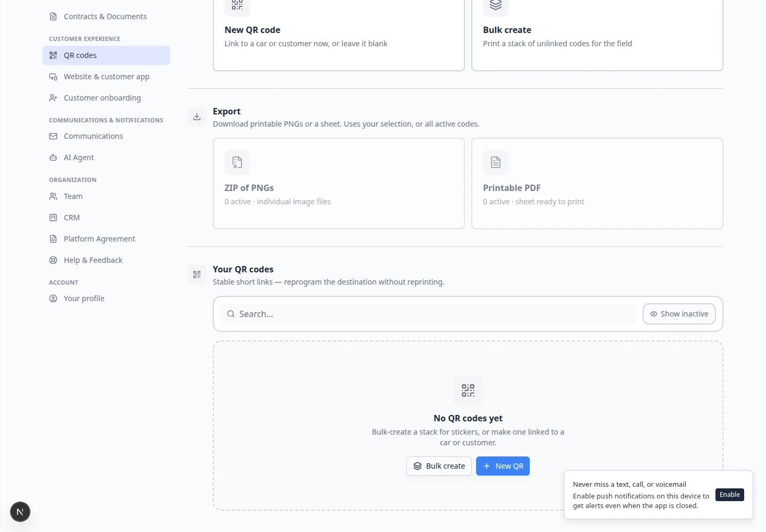This screenshot has height=532, width=766.
Task: Click the blue New QR button
Action: point(503,466)
